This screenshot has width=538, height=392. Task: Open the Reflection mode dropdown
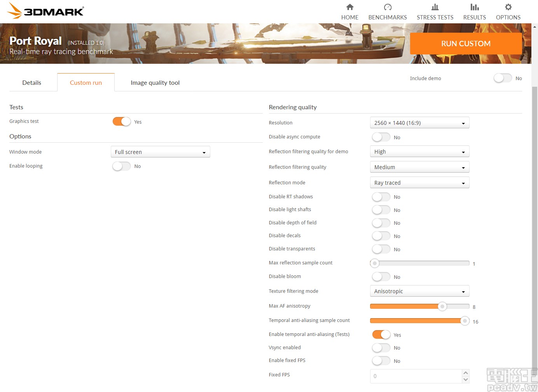pos(419,182)
